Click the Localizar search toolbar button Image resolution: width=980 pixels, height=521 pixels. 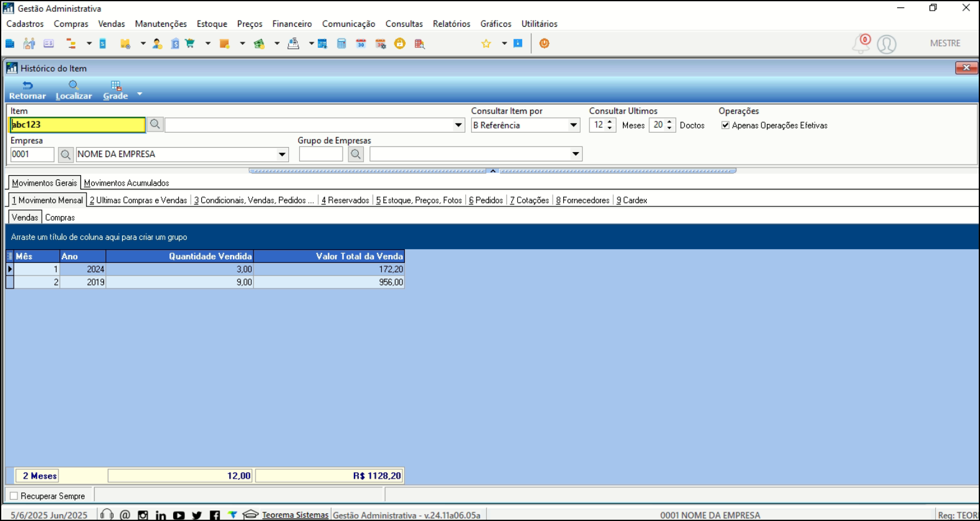tap(74, 90)
